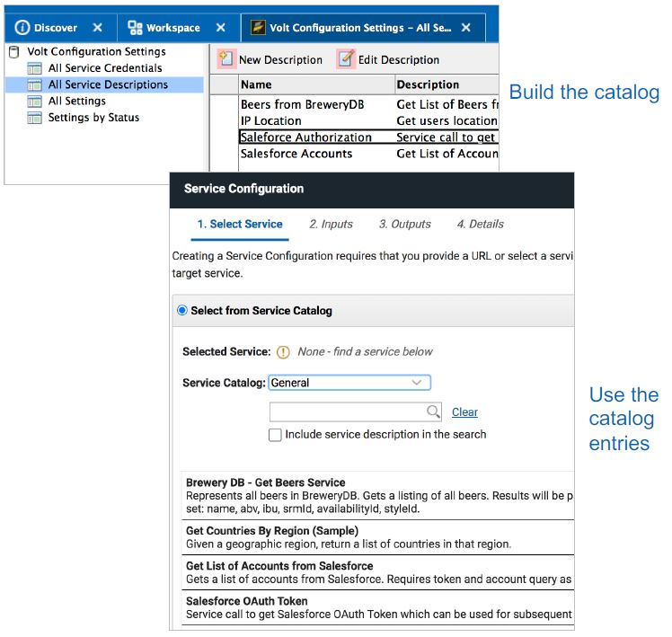Open the Service Catalog General dropdown
The width and height of the screenshot is (672, 637).
(x=349, y=383)
